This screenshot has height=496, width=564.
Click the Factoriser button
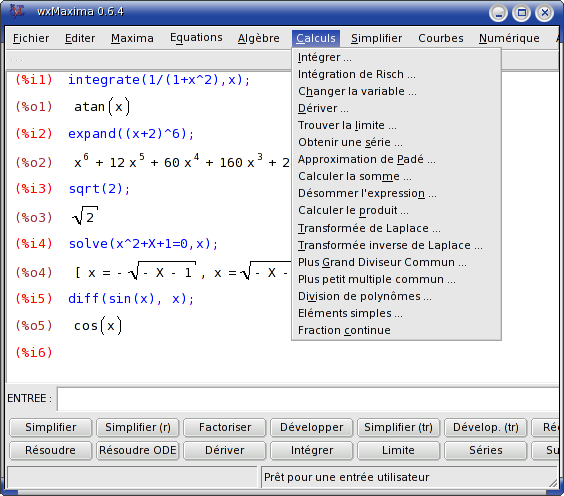pos(225,427)
